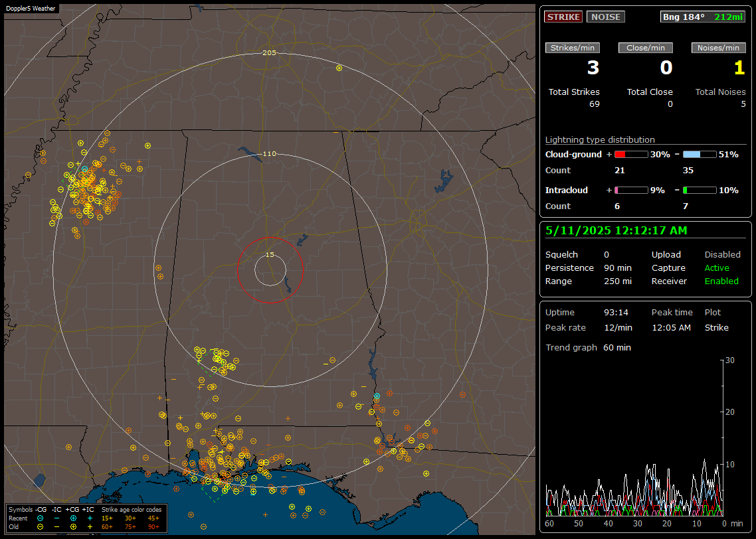Viewport: 756px width, 539px height.
Task: Click the large Strikes/min value 3
Action: point(593,68)
